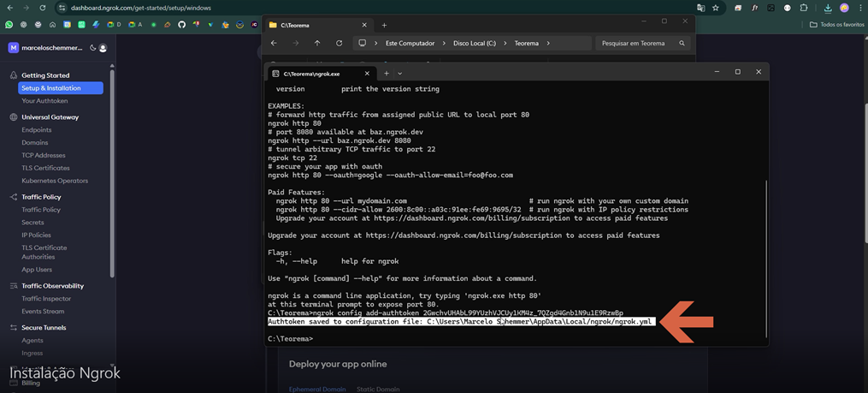868x393 pixels.
Task: Open the site information icon beside the URL
Action: (x=62, y=9)
